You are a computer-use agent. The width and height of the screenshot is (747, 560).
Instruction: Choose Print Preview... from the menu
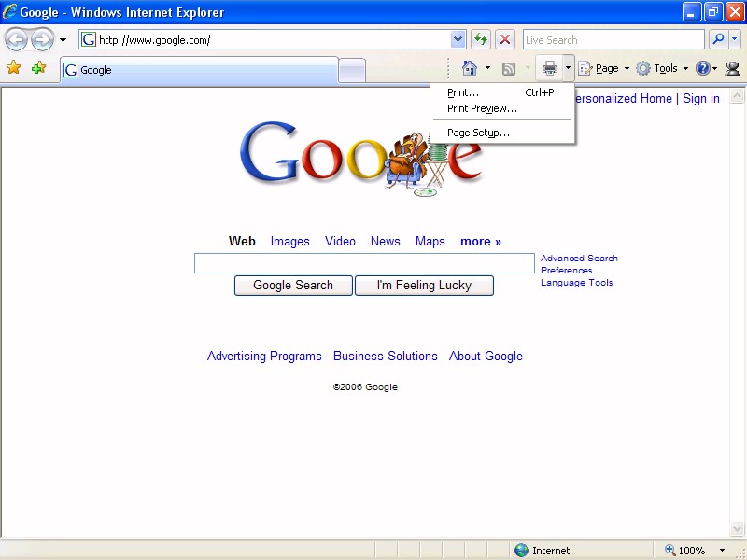click(502, 108)
